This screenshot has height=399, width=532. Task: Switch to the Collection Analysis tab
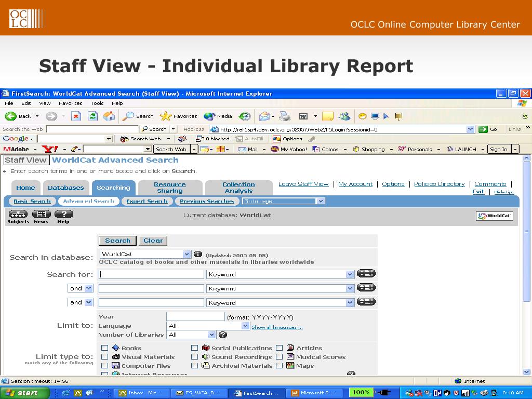[x=238, y=187]
